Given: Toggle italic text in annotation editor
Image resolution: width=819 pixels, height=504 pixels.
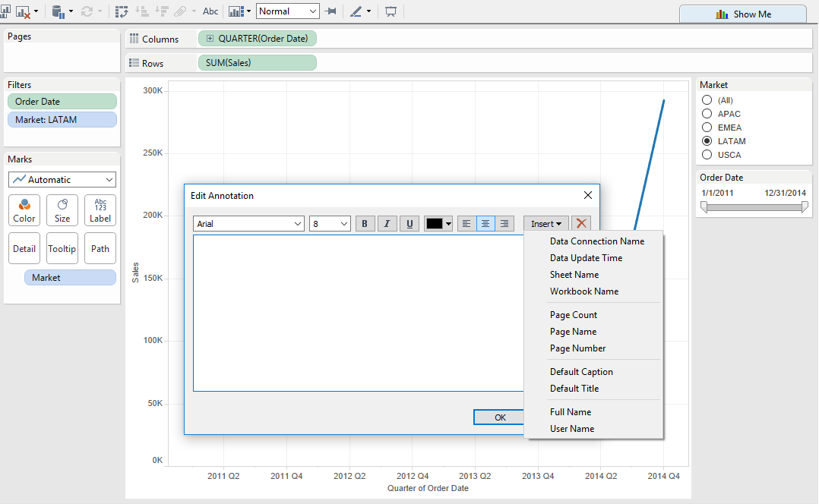Looking at the screenshot, I should [x=387, y=224].
